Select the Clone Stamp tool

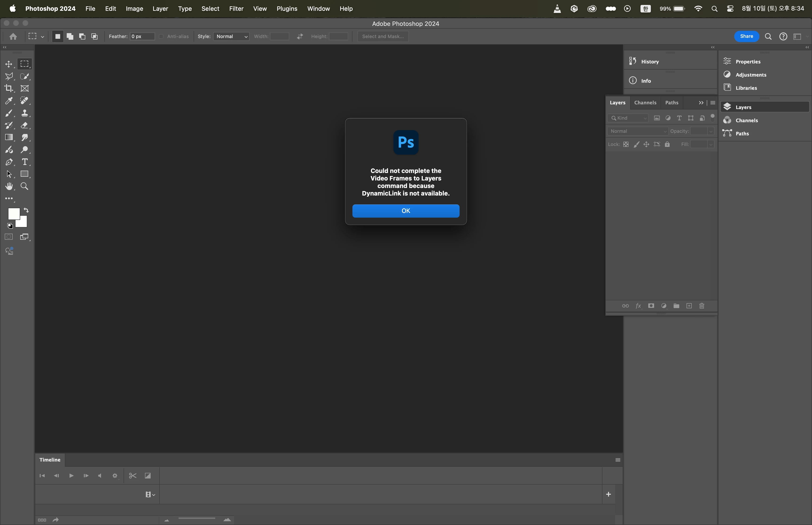tap(24, 113)
